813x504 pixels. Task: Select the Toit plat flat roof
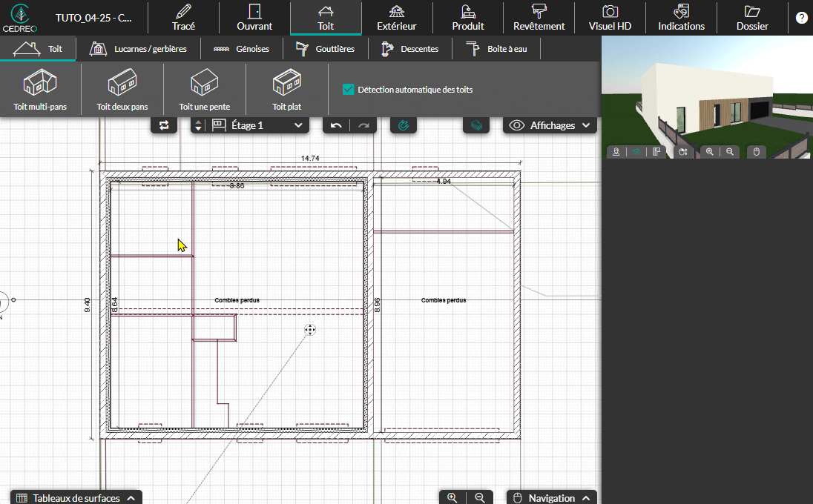click(286, 90)
